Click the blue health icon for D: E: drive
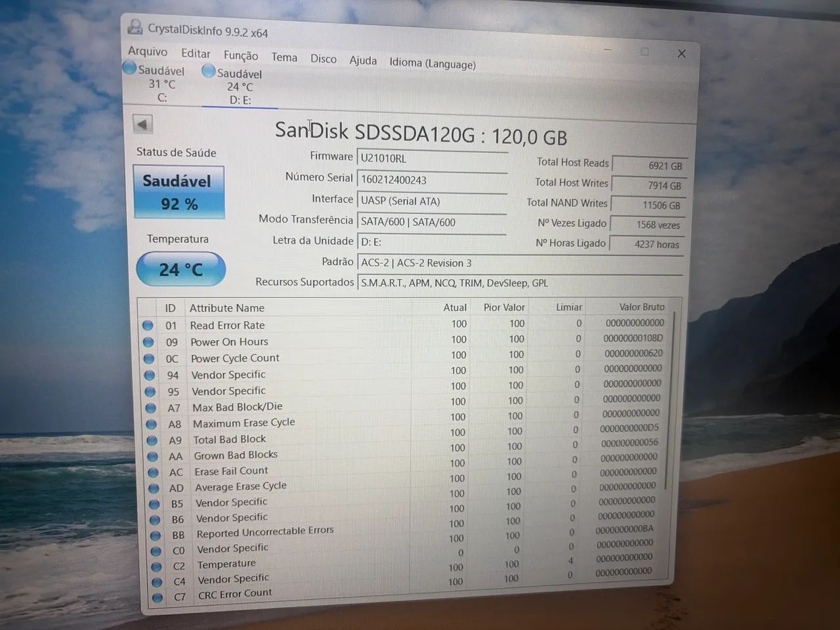Viewport: 840px width, 630px height. pos(209,71)
